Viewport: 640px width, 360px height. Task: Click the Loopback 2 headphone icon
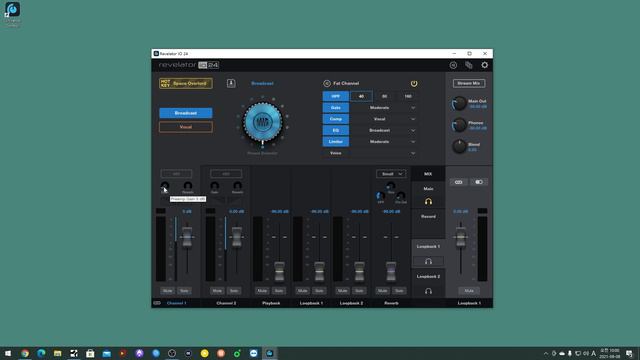click(428, 291)
